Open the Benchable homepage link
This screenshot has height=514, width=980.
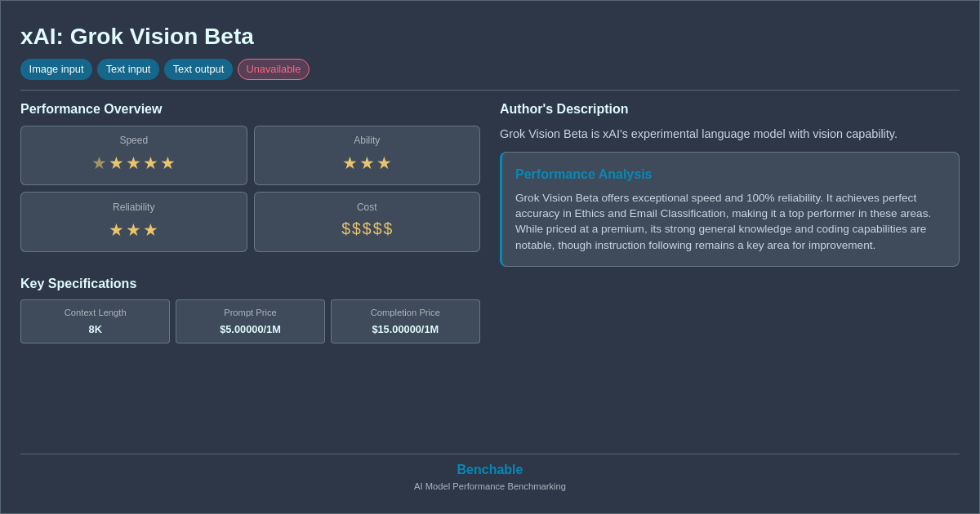pos(489,469)
